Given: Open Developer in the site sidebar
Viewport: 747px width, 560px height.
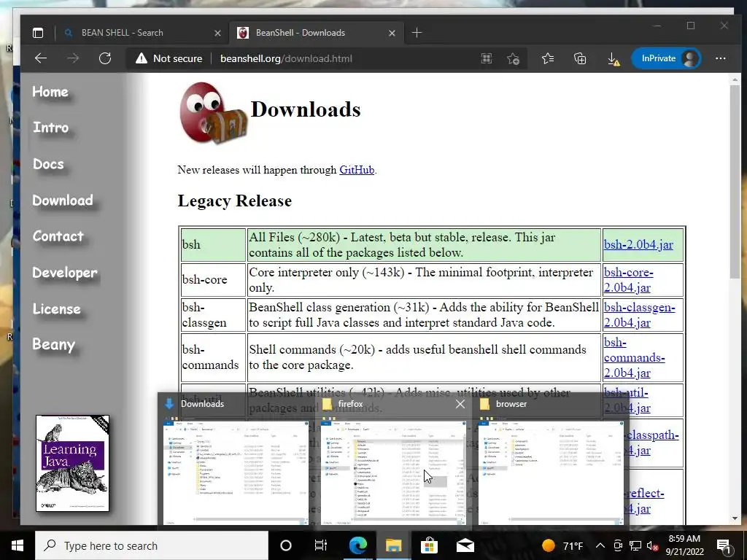Looking at the screenshot, I should pos(65,273).
